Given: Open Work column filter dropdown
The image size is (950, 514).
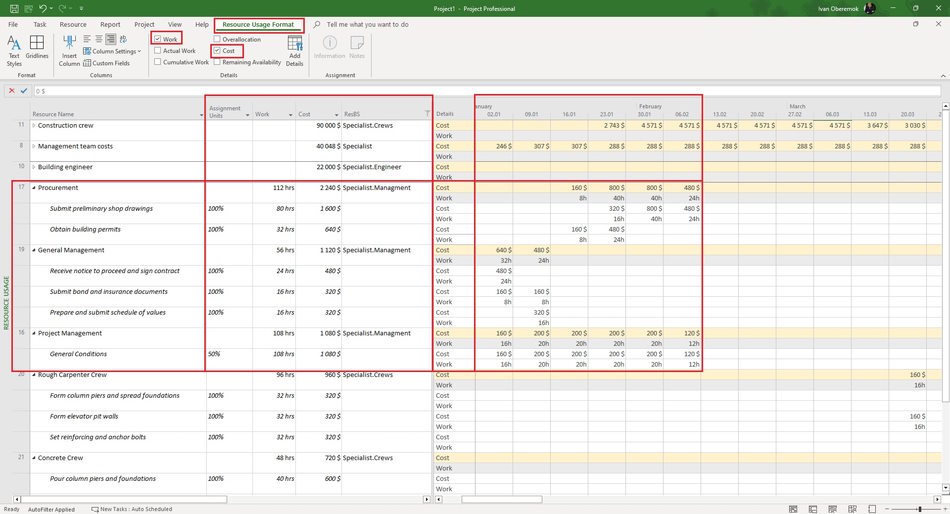Looking at the screenshot, I should tap(290, 115).
